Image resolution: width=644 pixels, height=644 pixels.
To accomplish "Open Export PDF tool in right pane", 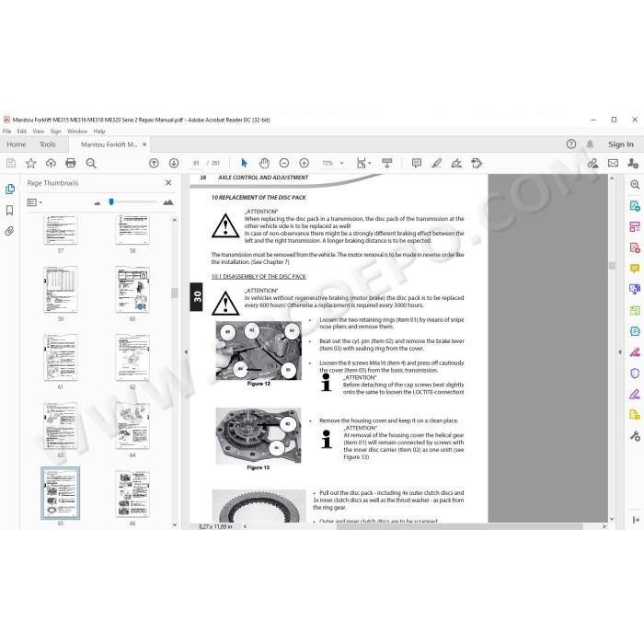I will point(635,205).
